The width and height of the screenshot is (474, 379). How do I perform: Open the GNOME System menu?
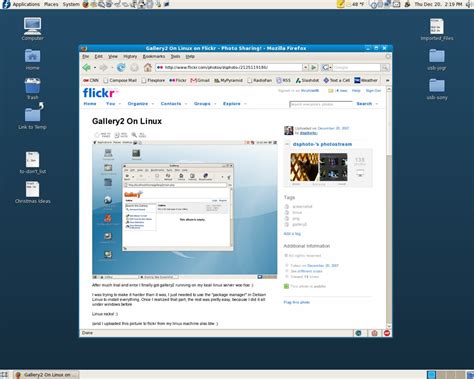pyautogui.click(x=71, y=4)
